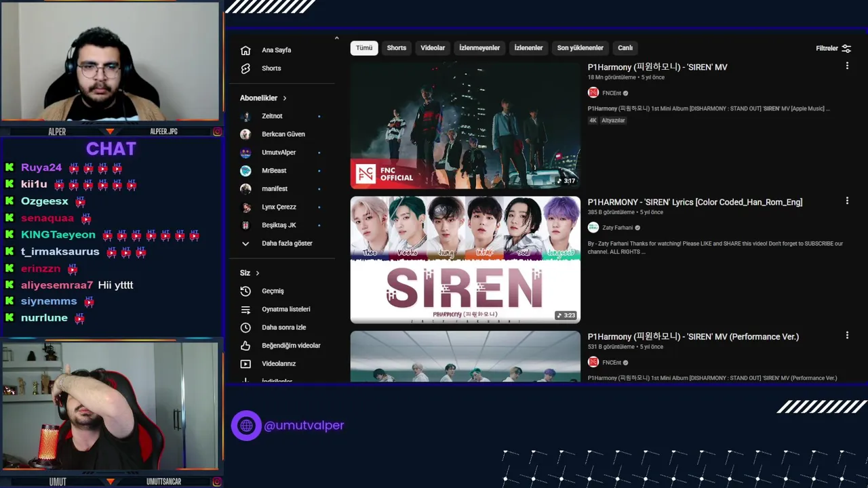Click the @umutvalper handle text
The image size is (868, 488).
[x=304, y=426]
